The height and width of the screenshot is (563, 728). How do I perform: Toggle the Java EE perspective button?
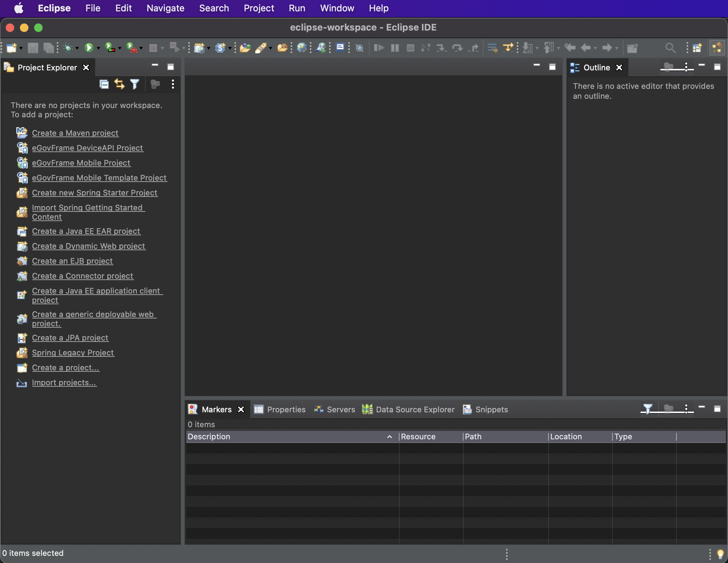click(x=717, y=48)
